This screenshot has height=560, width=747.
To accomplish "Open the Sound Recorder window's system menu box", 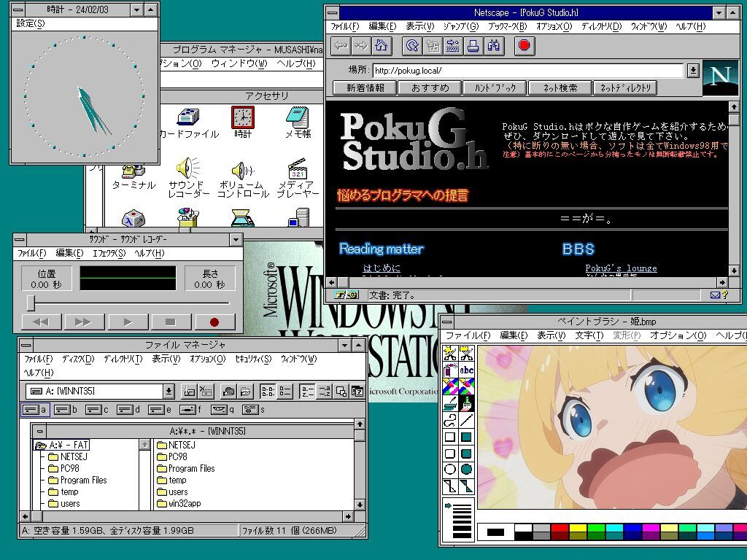I will (x=20, y=239).
